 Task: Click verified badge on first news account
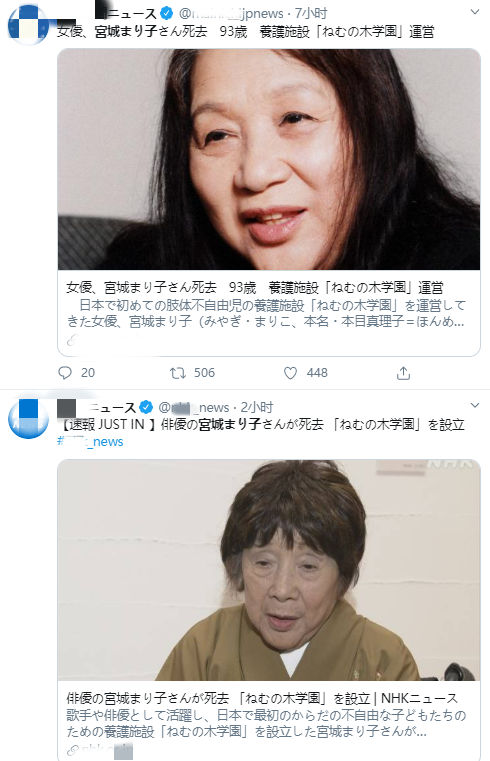click(x=167, y=13)
